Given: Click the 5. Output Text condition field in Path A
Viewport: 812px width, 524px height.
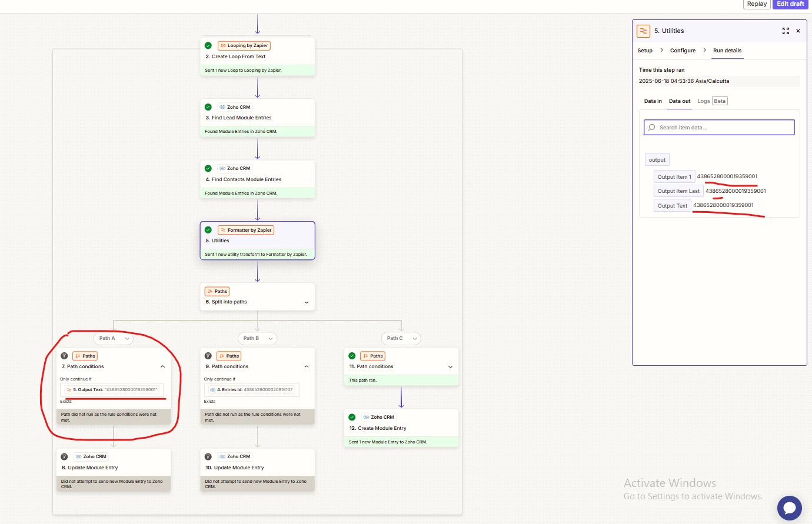Looking at the screenshot, I should click(112, 389).
